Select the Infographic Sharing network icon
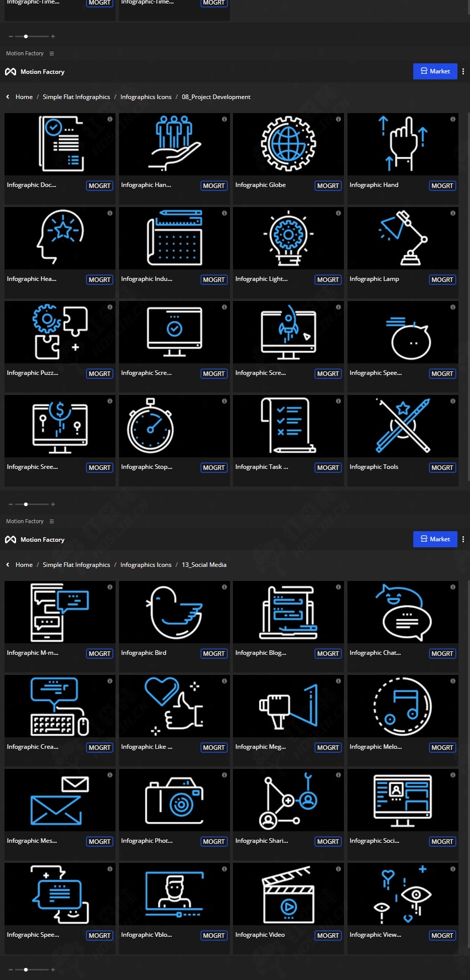Image resolution: width=470 pixels, height=980 pixels. click(288, 800)
